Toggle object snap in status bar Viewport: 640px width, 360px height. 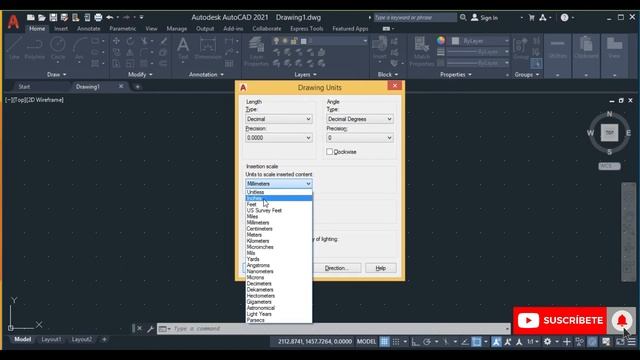[x=476, y=342]
